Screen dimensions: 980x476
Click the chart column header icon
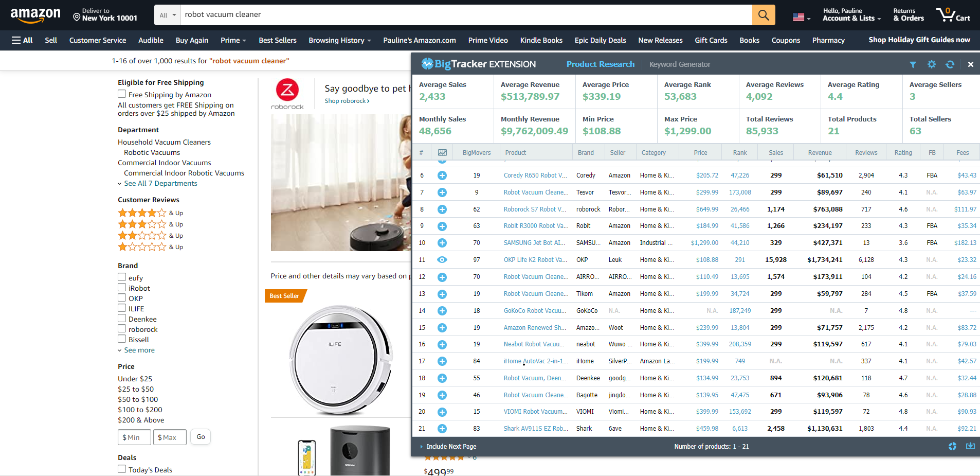[442, 153]
